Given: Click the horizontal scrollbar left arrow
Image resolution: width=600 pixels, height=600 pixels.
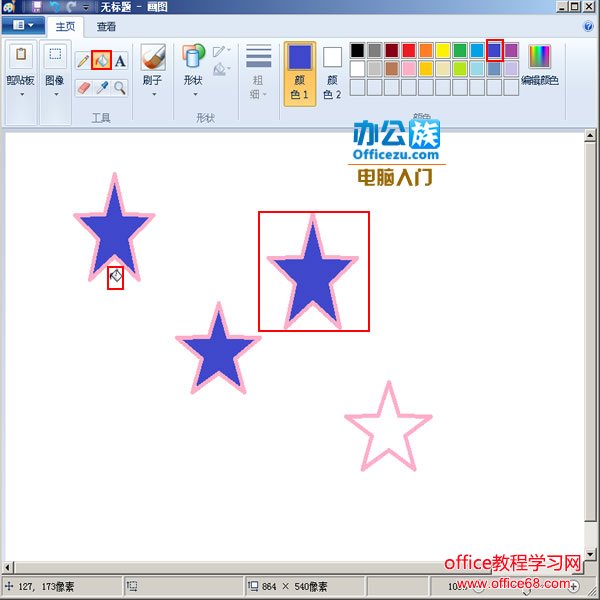Looking at the screenshot, I should pyautogui.click(x=8, y=567).
